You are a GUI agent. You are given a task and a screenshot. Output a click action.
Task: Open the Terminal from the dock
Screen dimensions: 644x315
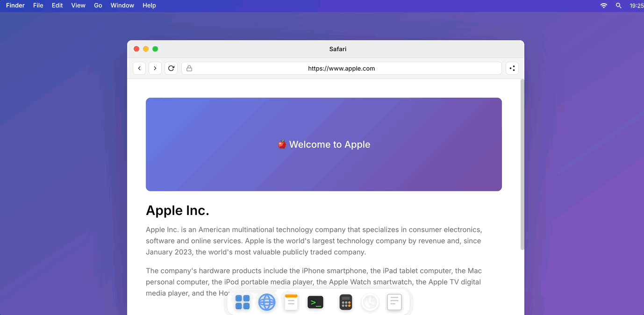coord(315,302)
